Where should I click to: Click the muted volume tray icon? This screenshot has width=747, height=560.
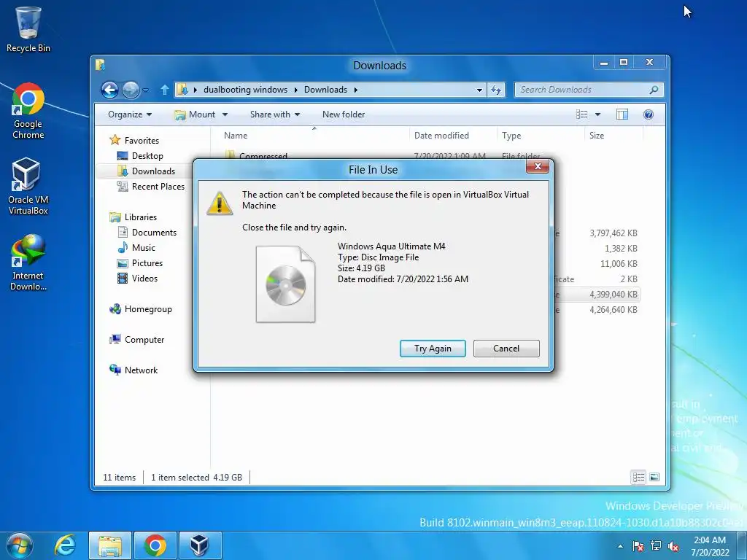point(673,546)
